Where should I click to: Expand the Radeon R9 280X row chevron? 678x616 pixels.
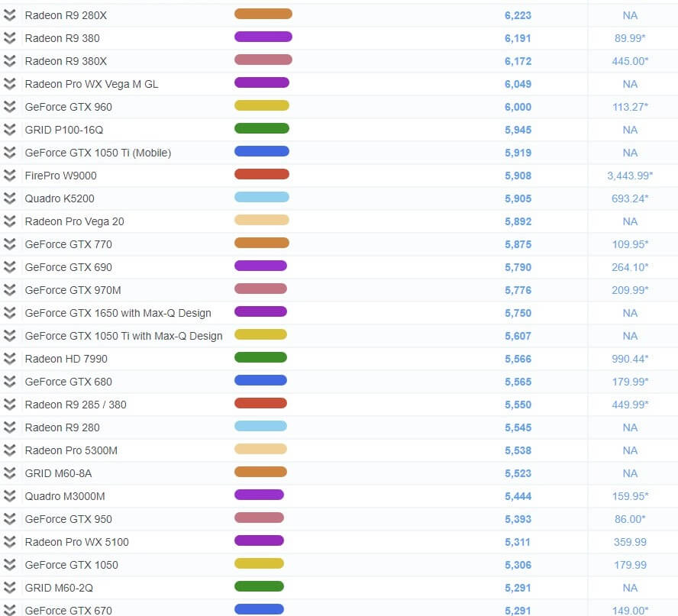(9, 15)
